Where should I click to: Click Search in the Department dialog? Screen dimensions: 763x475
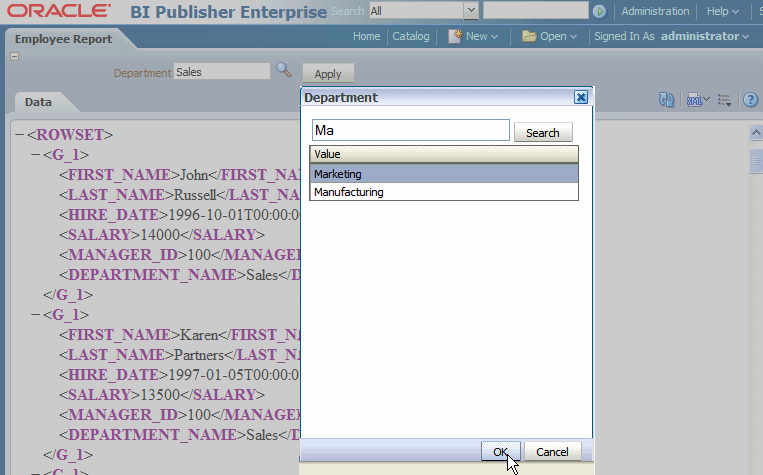(543, 133)
